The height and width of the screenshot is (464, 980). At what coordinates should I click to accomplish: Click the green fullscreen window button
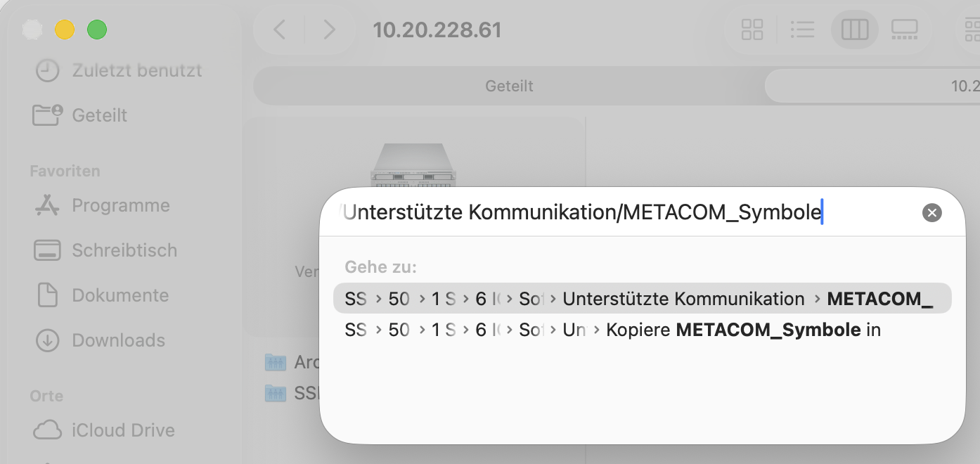coord(97,30)
